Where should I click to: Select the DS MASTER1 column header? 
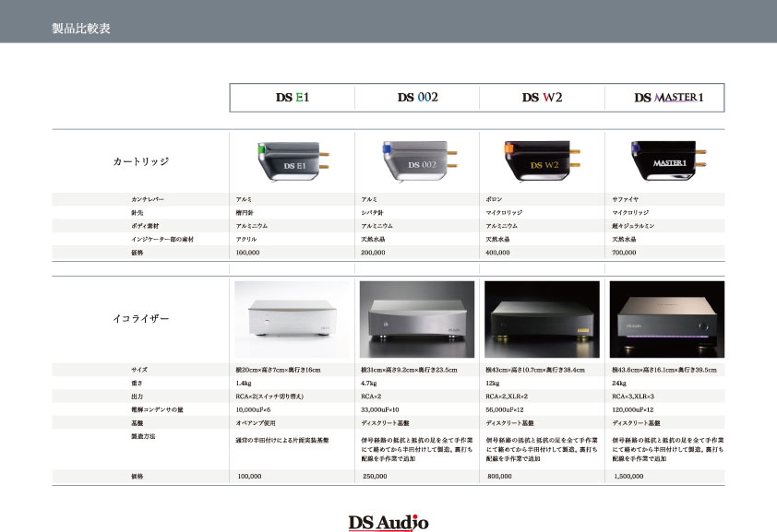(668, 98)
